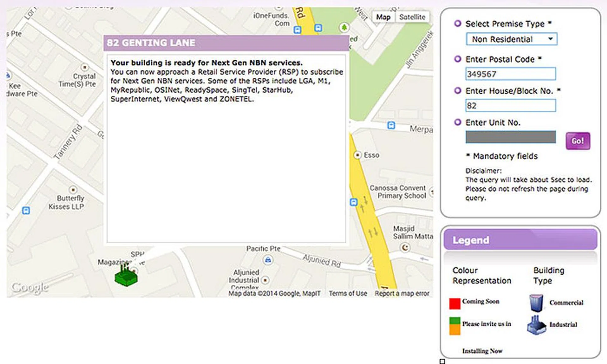Click the Non Residential dropdown arrow

[x=550, y=39]
